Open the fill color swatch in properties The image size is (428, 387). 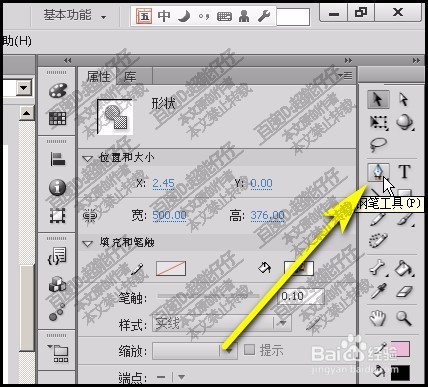[x=299, y=268]
